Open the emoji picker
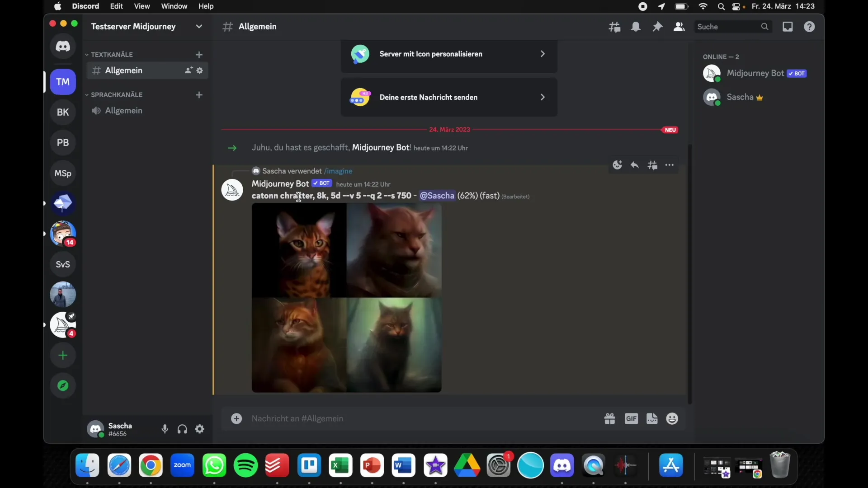This screenshot has height=488, width=868. pyautogui.click(x=672, y=419)
